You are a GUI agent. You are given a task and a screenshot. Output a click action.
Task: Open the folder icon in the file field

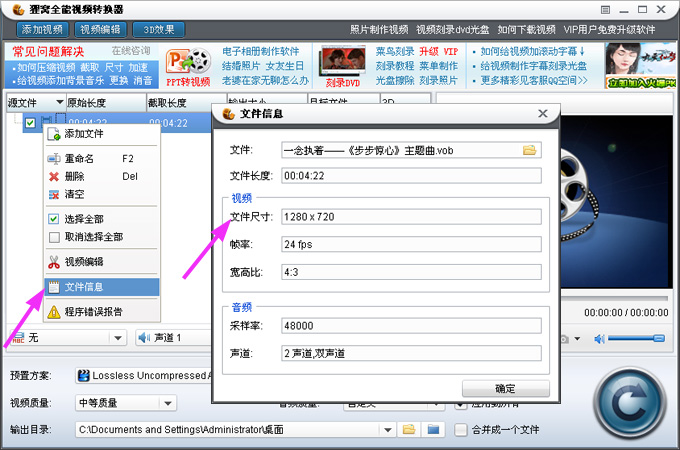529,150
